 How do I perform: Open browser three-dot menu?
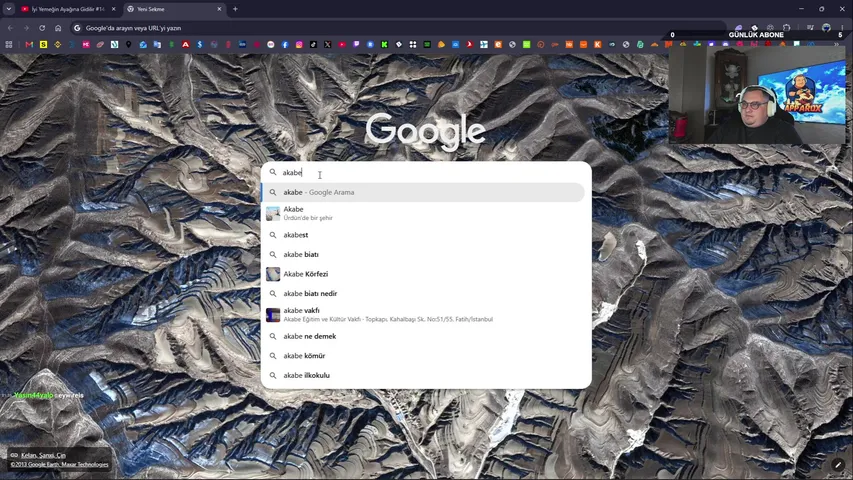point(842,28)
